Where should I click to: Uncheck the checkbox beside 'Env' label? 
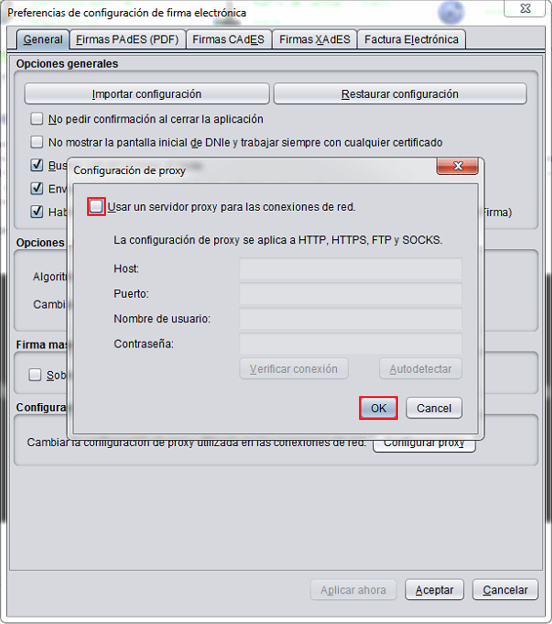point(37,188)
